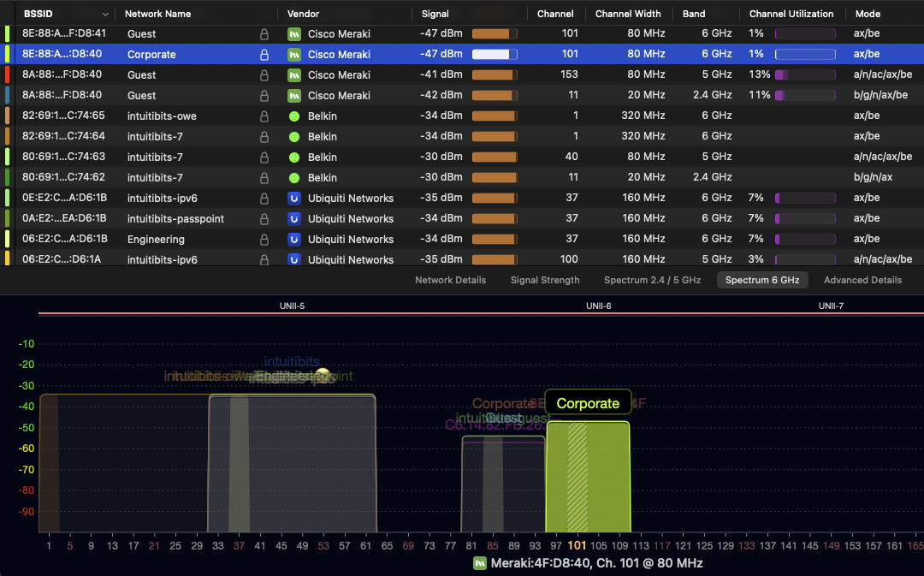The width and height of the screenshot is (924, 576).
Task: Click the -41 dBm signal value
Action: [x=441, y=74]
